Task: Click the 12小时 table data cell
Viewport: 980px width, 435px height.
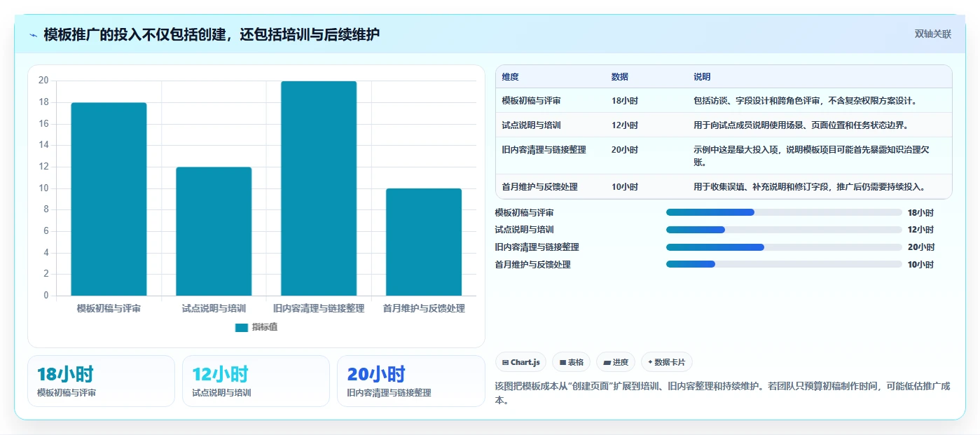Action: (x=625, y=125)
